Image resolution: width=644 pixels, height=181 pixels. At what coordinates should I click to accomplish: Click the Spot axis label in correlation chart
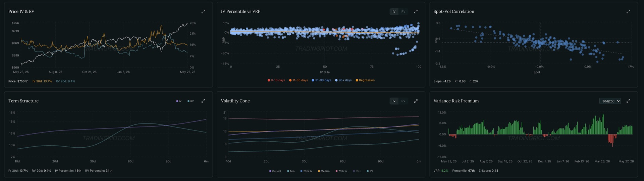pos(537,72)
